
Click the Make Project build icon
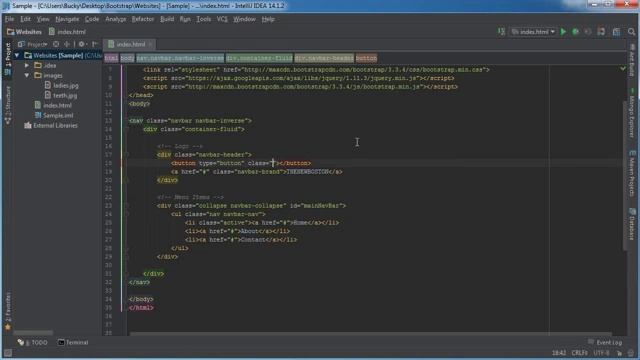(501, 32)
